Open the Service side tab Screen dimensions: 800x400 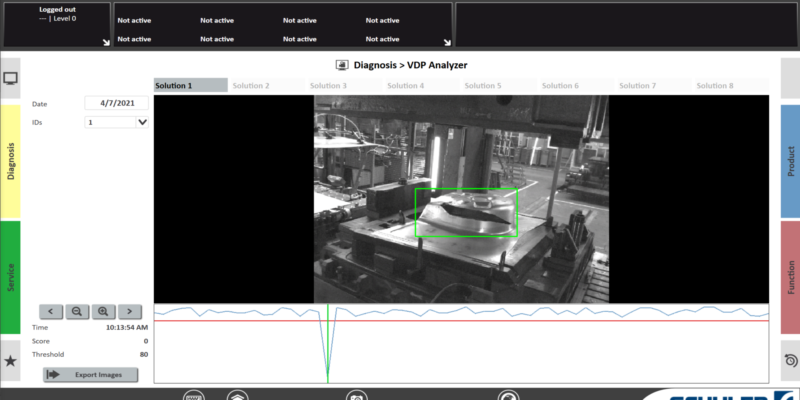click(10, 277)
